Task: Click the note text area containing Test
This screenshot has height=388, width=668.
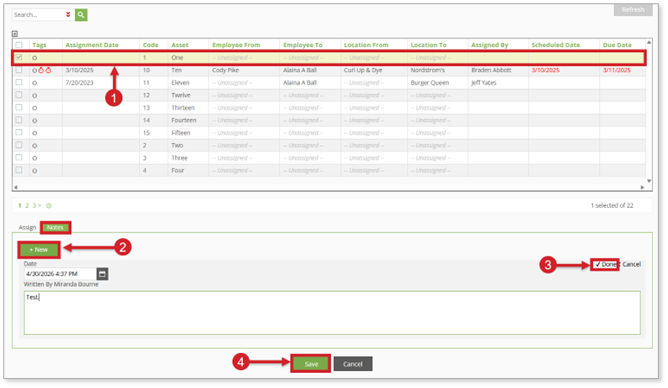Action: tap(332, 313)
